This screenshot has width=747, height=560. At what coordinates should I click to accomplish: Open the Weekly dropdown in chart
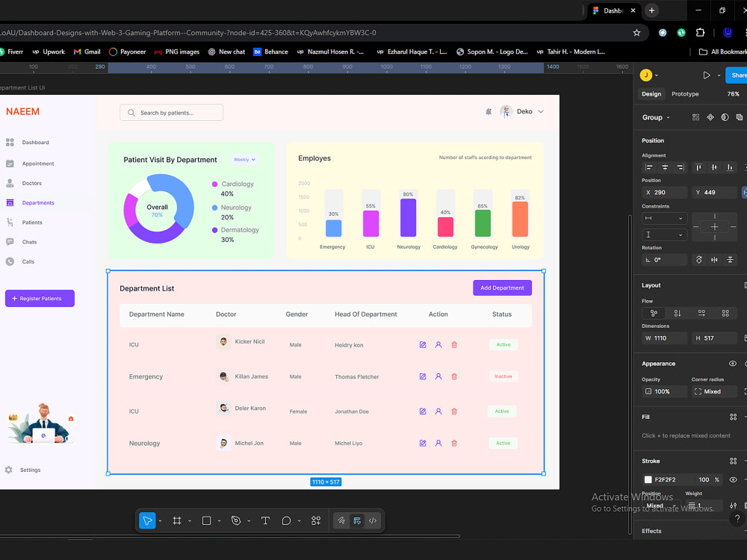[244, 160]
